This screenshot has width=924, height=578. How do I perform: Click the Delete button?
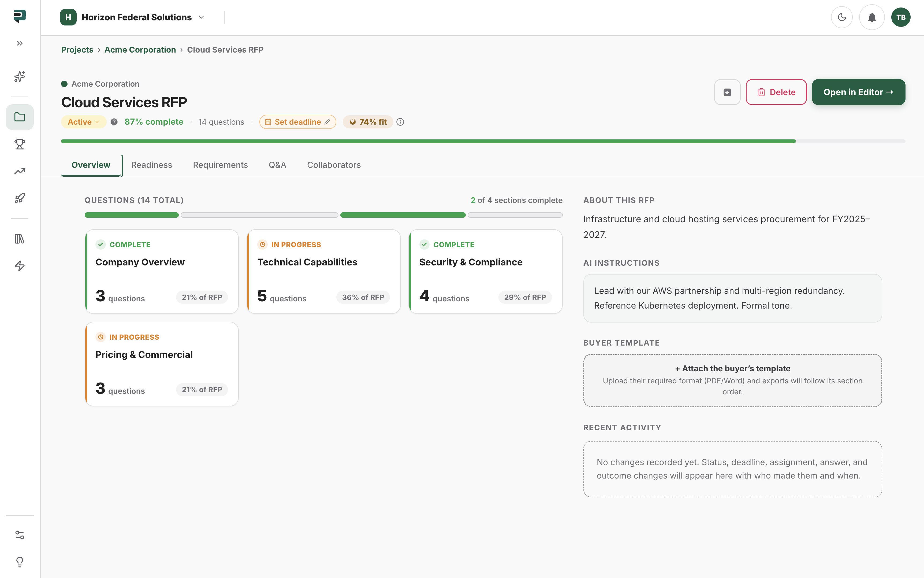(x=776, y=92)
